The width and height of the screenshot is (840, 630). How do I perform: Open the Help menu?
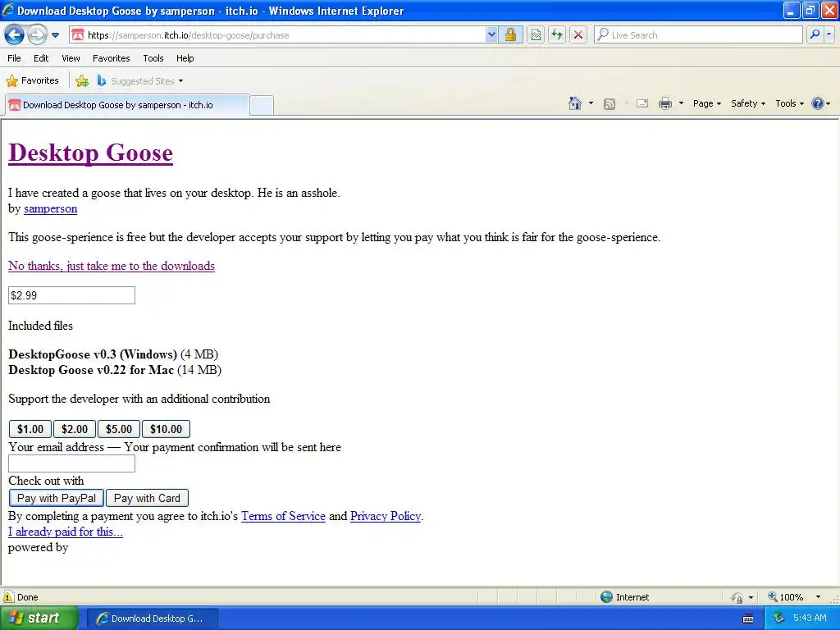coord(185,58)
